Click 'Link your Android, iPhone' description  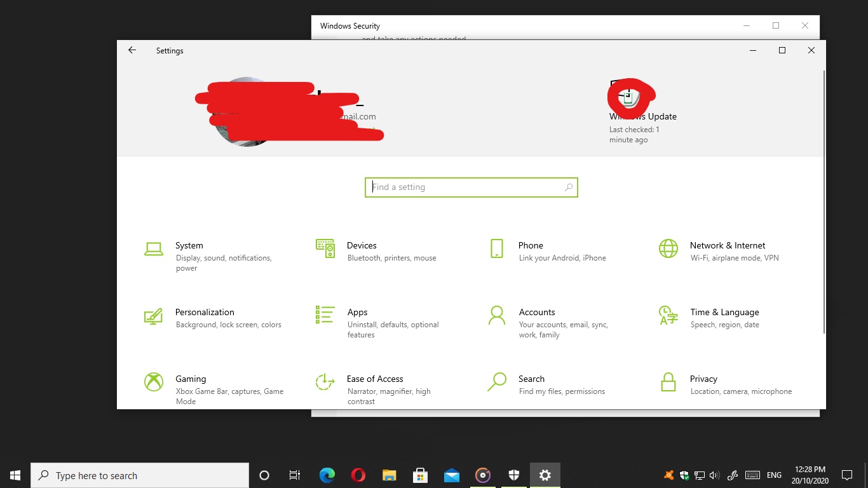click(x=562, y=258)
